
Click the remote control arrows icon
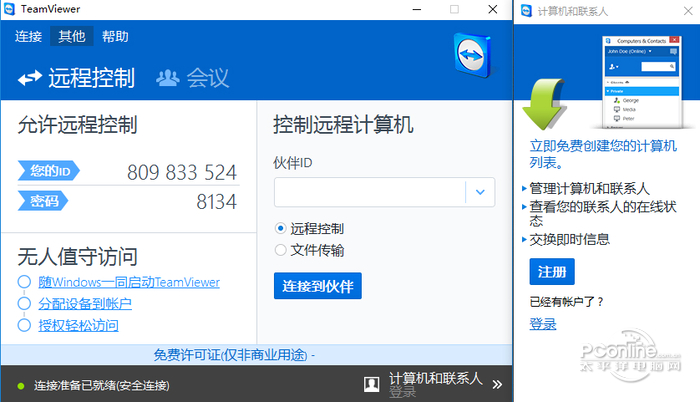click(x=30, y=79)
